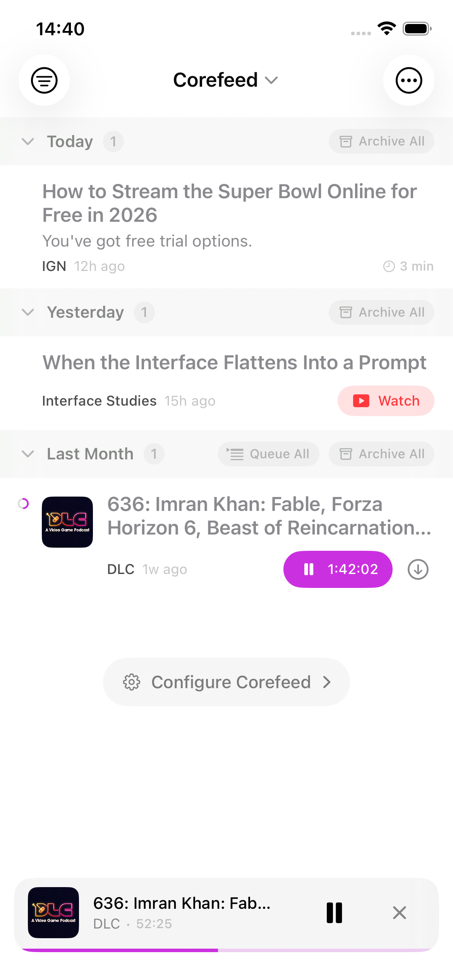Download the DLC episode 636
The height and width of the screenshot is (980, 453).
click(417, 569)
